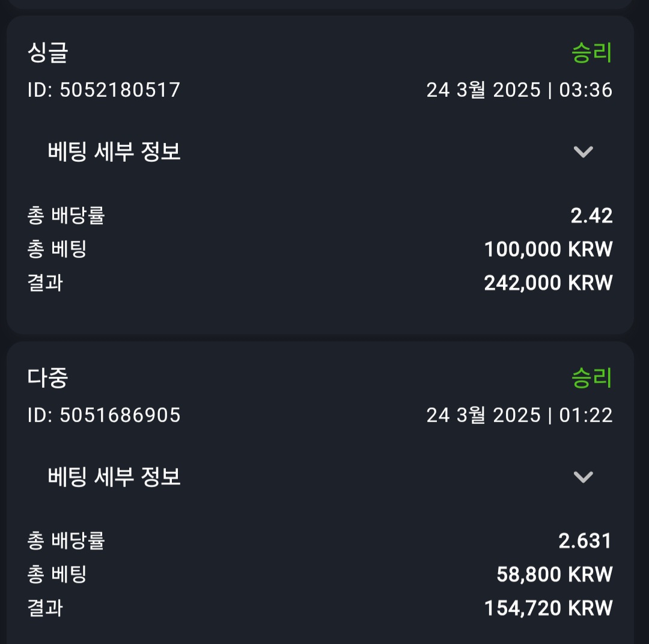Click the 2.42 total odds value
The width and height of the screenshot is (649, 644).
point(591,216)
